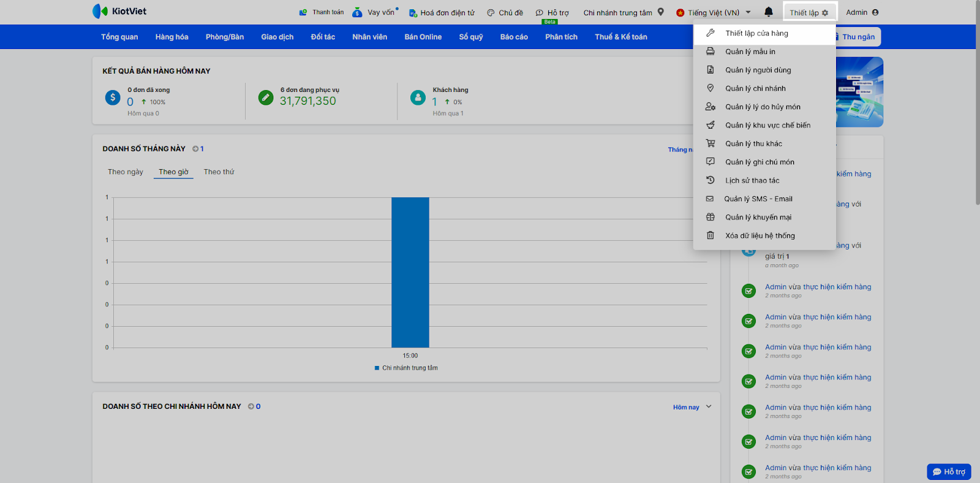980x483 pixels.
Task: Click the Thanh toán payment icon
Action: (x=303, y=12)
